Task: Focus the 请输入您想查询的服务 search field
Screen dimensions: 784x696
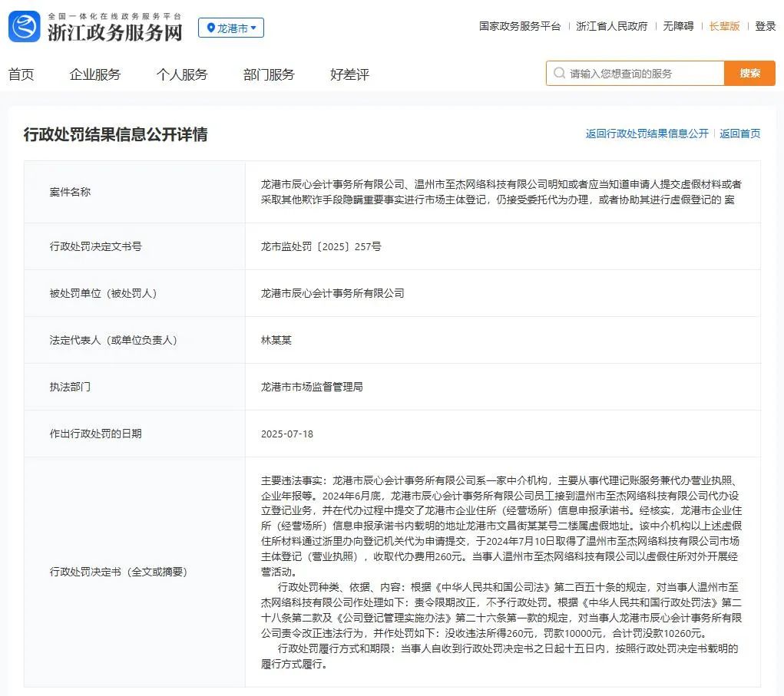Action: pos(635,74)
